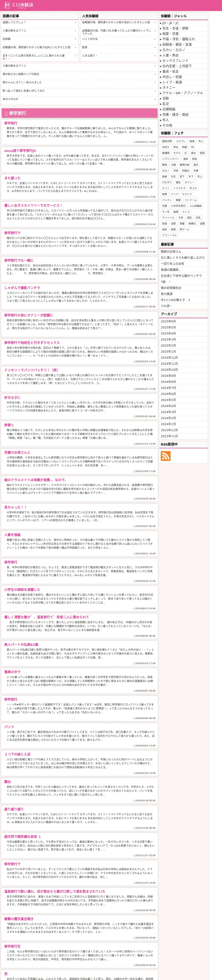This screenshot has height=980, width=222.
Task: Click the icon beside the main page heading
Action: (x=6, y=113)
